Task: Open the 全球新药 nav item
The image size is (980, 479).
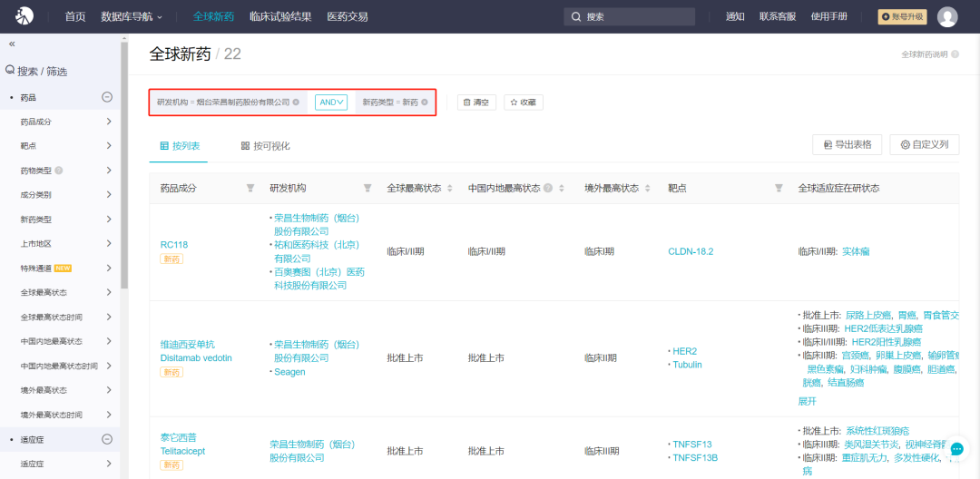Action: tap(214, 17)
